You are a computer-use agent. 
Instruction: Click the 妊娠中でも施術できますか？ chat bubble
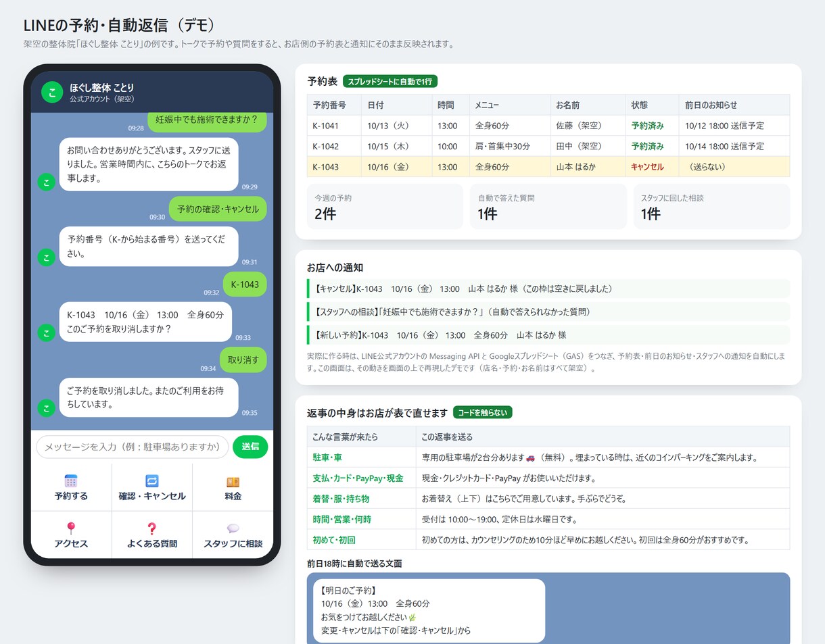click(206, 120)
